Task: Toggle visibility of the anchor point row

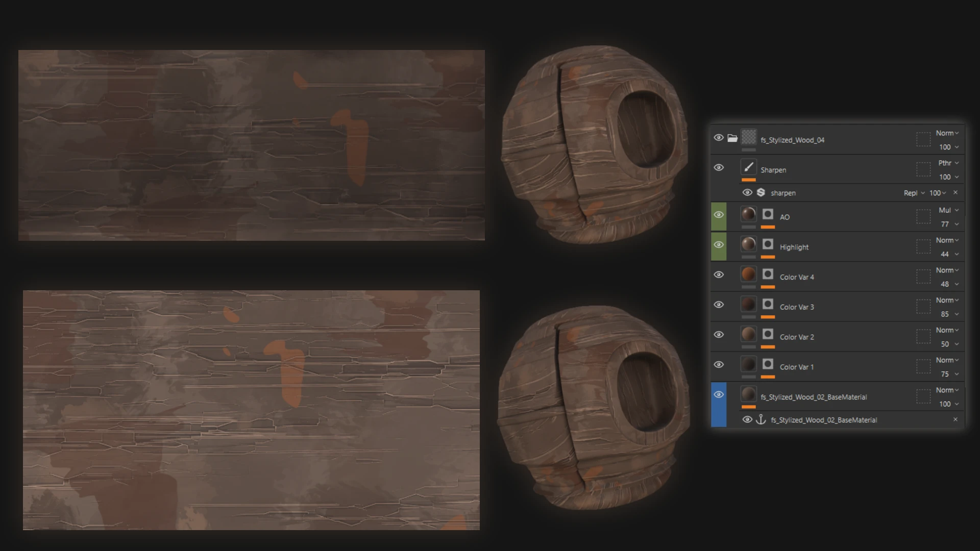Action: click(747, 419)
